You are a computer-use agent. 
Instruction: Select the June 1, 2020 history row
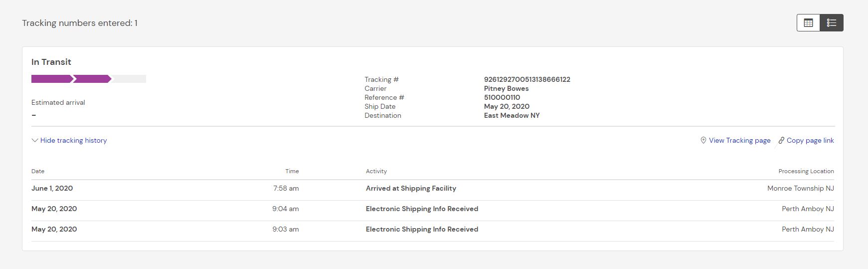coord(52,189)
